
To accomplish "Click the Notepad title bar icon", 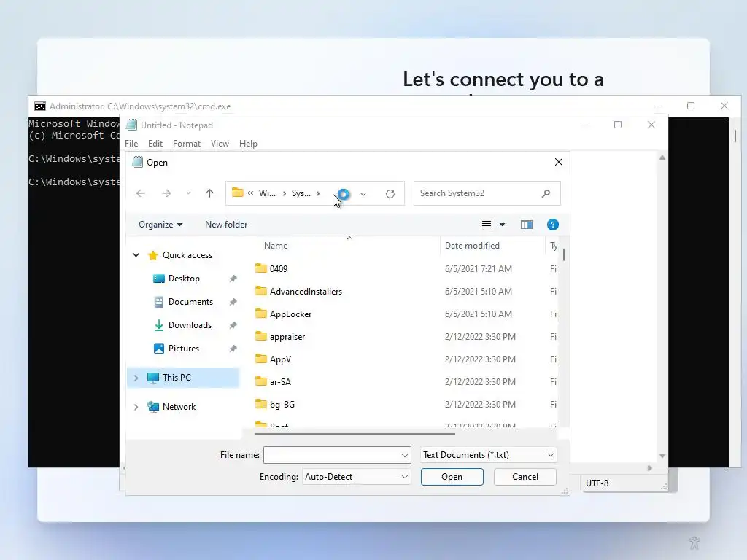I will click(x=131, y=125).
